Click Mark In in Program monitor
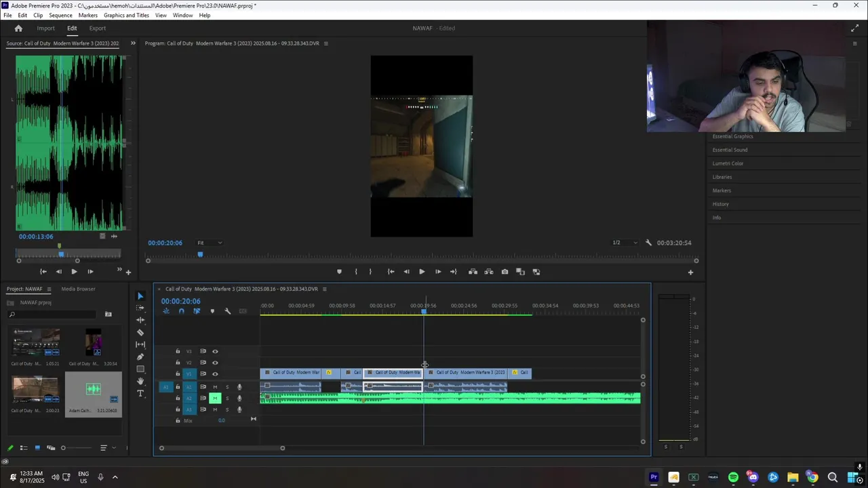 [x=356, y=272]
